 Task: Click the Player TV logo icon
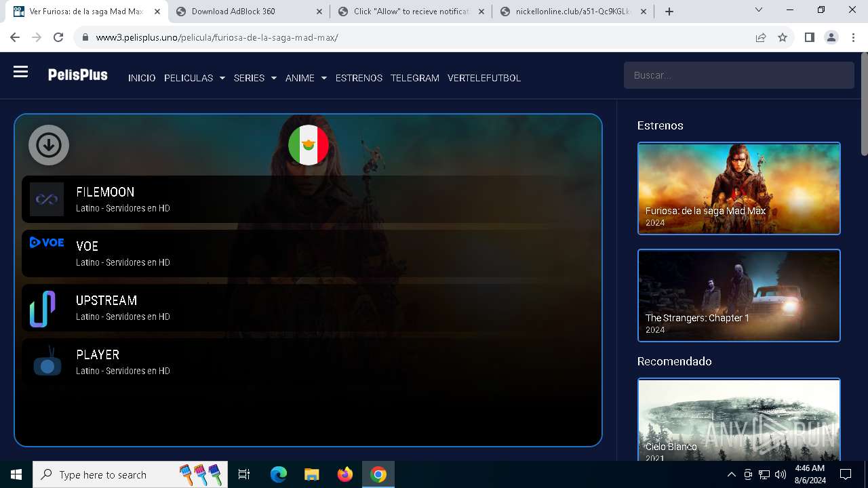click(x=47, y=361)
